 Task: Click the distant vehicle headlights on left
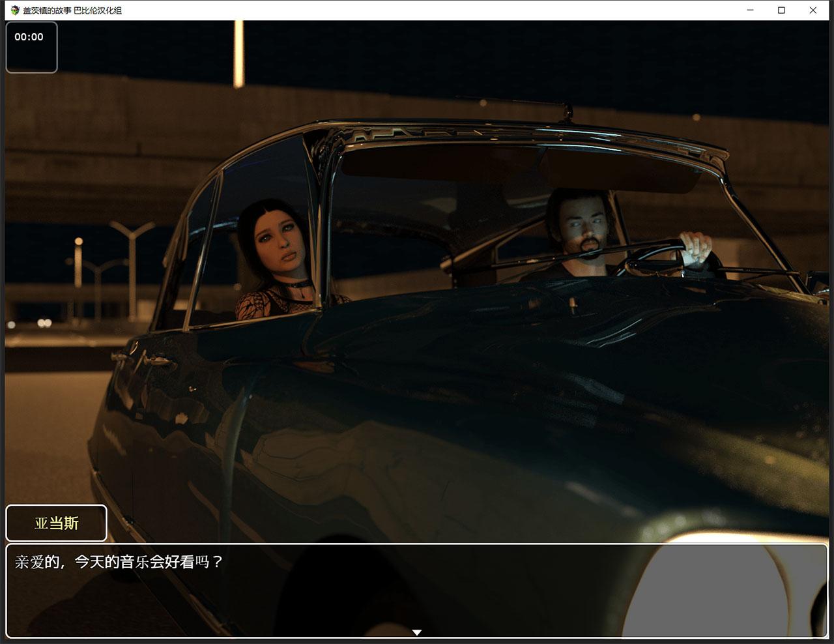coord(44,323)
